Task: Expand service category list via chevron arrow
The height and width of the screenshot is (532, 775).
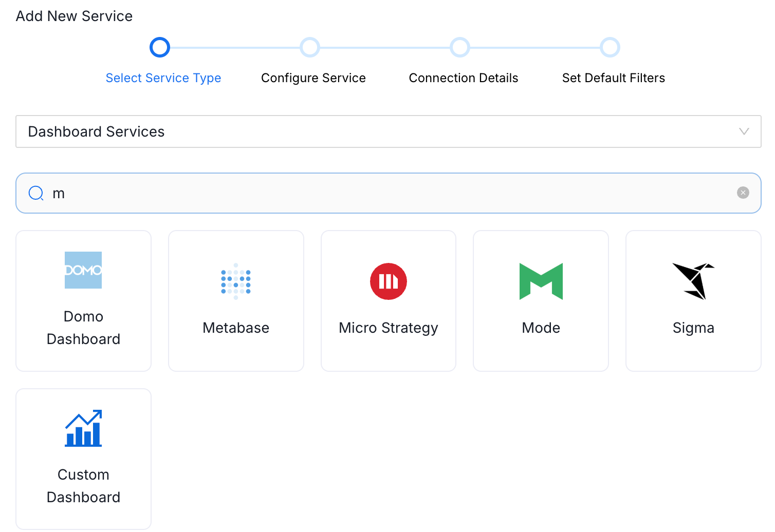Action: [744, 131]
